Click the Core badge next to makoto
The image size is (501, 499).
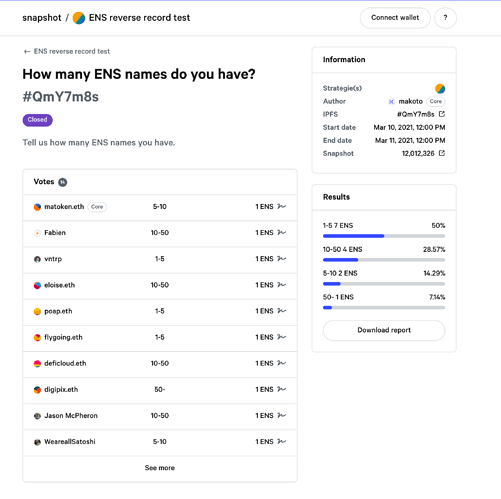click(436, 101)
